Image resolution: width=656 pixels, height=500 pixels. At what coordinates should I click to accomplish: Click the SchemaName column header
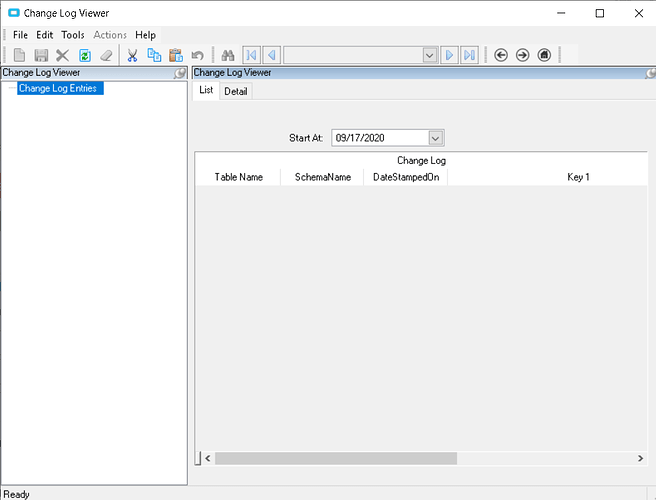pyautogui.click(x=323, y=177)
